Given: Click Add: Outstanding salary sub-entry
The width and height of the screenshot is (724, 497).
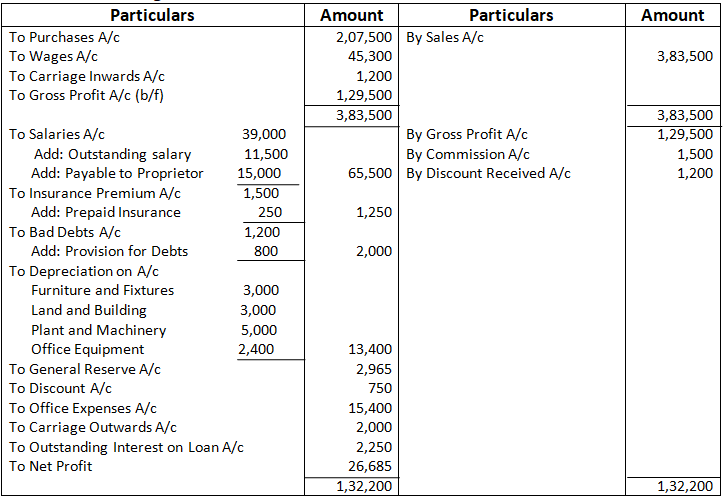Looking at the screenshot, I should 111,154.
